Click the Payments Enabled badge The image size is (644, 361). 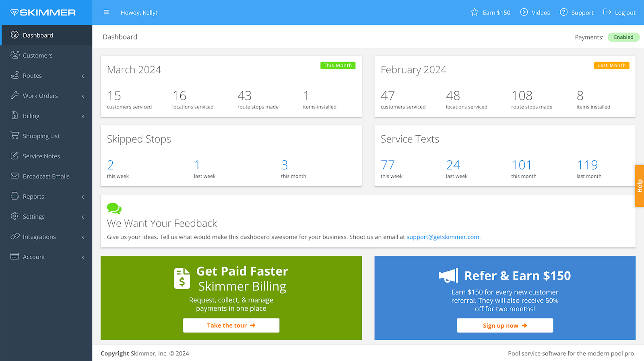(623, 37)
